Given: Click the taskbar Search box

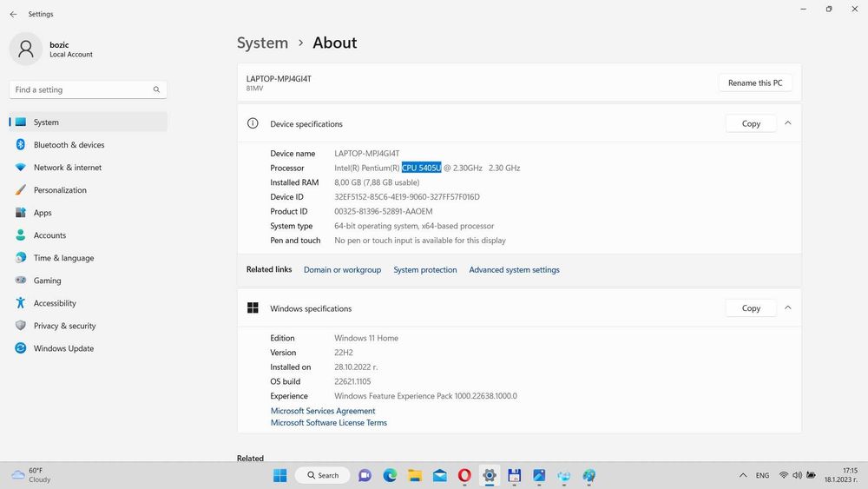Looking at the screenshot, I should [x=322, y=475].
